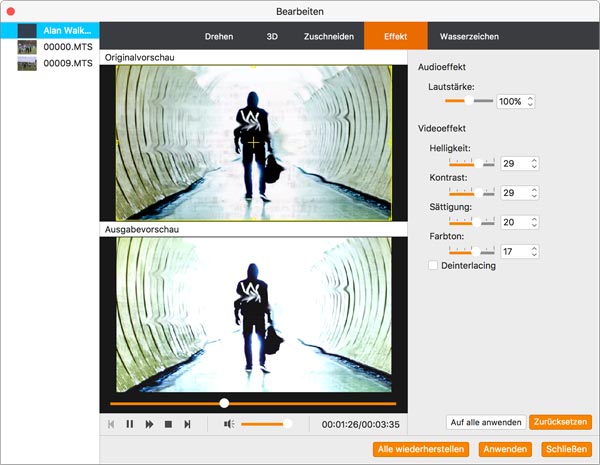The height and width of the screenshot is (465, 600).
Task: Click Alle wiederherstellen button
Action: pos(421,449)
